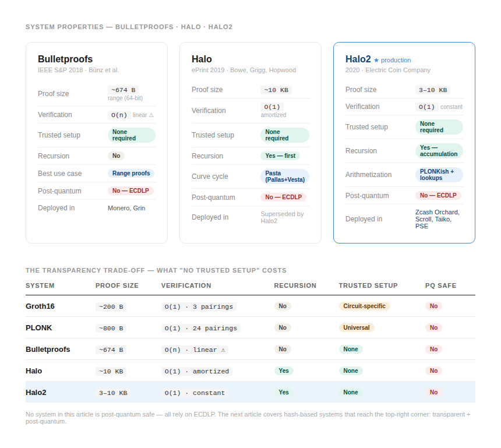The image size is (501, 448).
Task: Click the 'None' badge in Bulletproofs table row
Action: 351,350
